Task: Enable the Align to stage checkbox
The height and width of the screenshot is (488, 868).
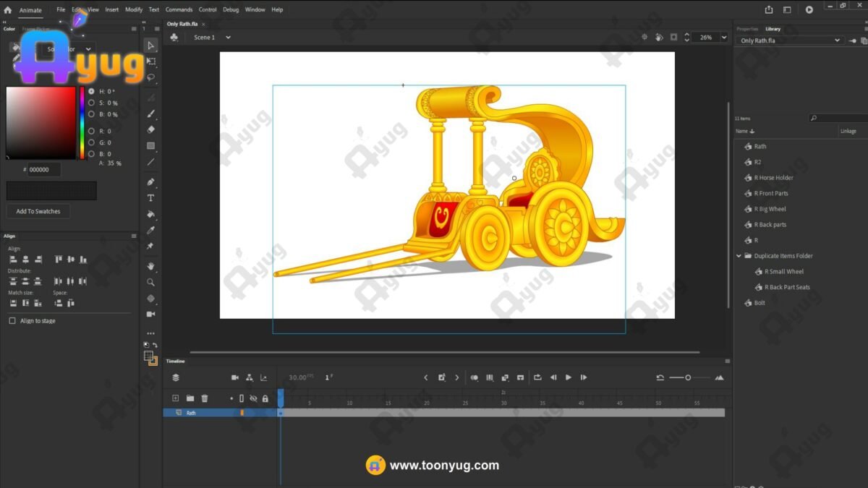Action: pyautogui.click(x=12, y=321)
